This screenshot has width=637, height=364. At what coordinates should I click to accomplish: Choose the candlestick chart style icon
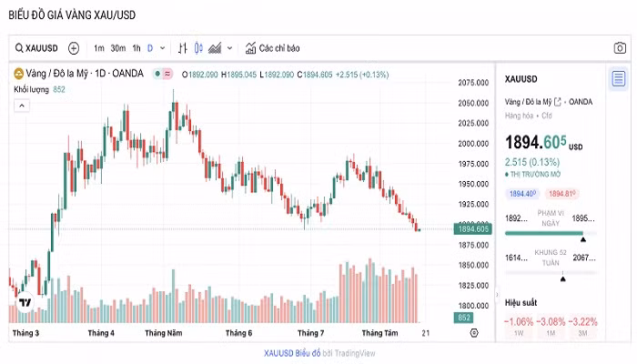(x=199, y=48)
